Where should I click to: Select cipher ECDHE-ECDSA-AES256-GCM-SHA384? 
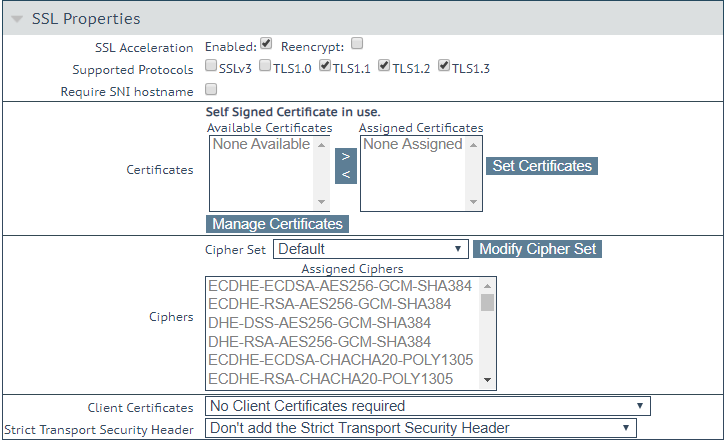[x=340, y=286]
